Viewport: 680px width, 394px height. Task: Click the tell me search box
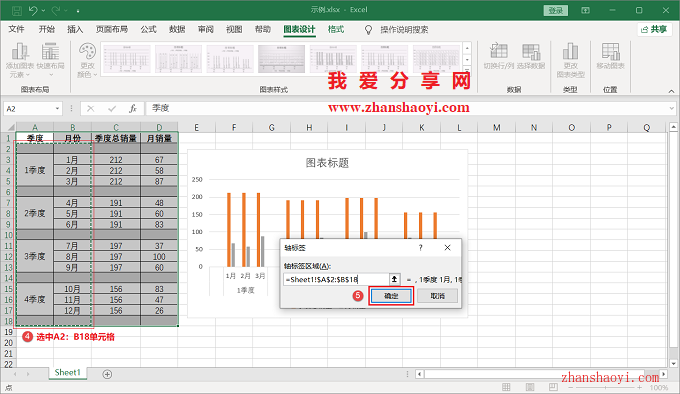click(x=404, y=29)
